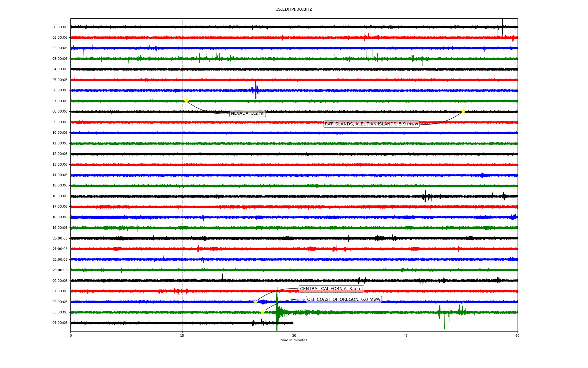Click the Nevada earthquake star marker
The height and width of the screenshot is (368, 588).
click(186, 101)
